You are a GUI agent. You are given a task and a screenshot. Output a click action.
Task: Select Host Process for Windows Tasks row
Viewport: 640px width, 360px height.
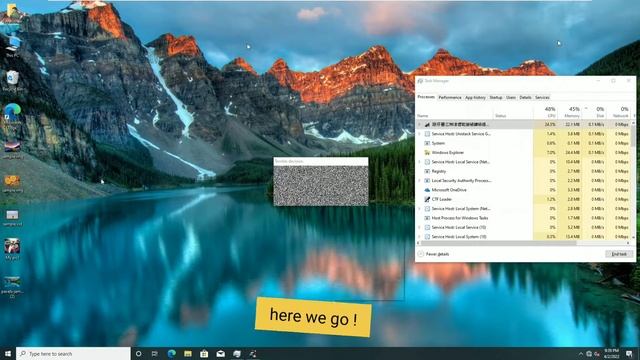click(x=523, y=218)
